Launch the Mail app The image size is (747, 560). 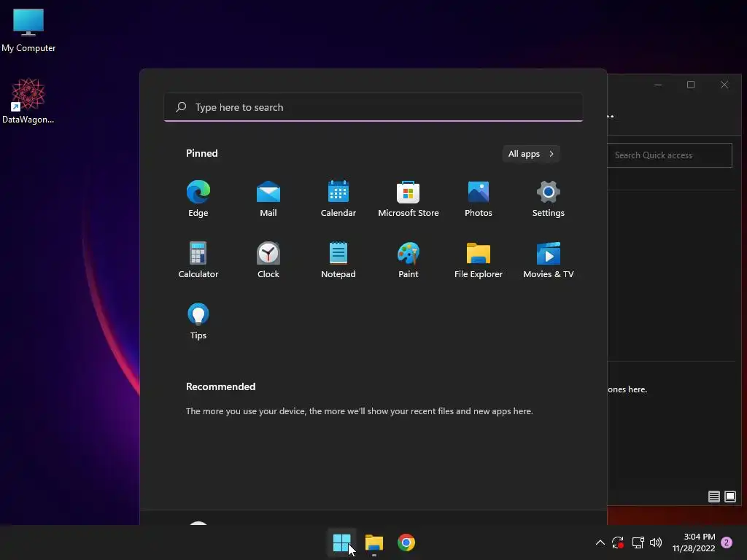(268, 199)
